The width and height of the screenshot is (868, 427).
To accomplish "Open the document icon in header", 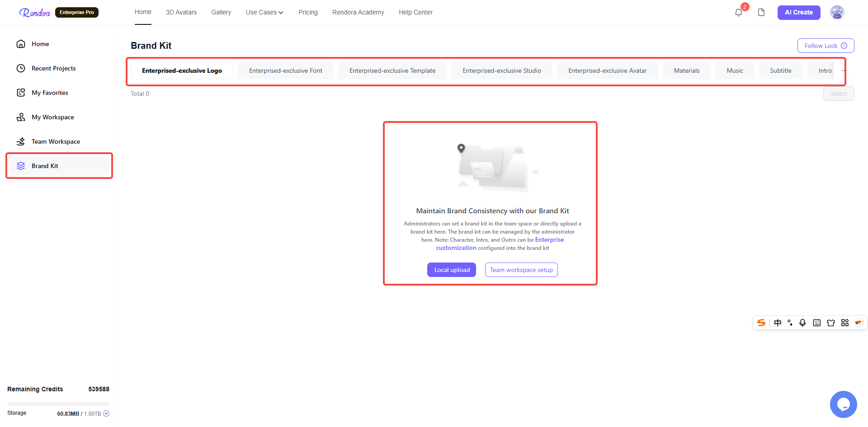I will point(761,12).
